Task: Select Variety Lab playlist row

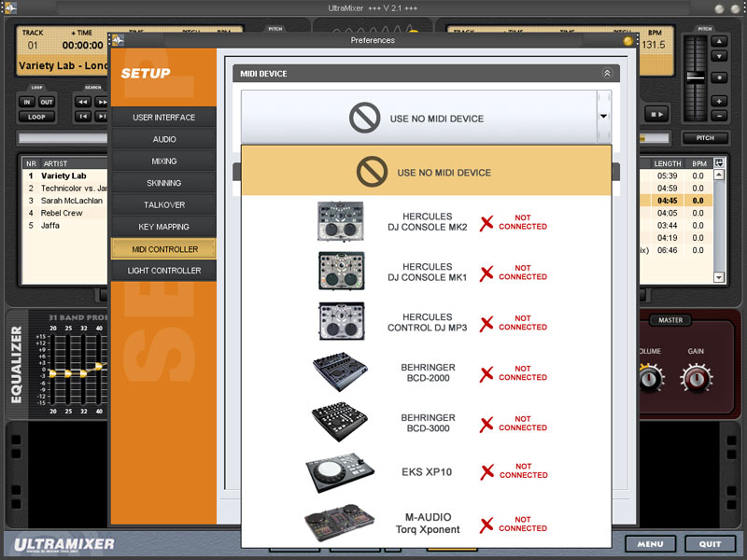Action: click(x=64, y=175)
